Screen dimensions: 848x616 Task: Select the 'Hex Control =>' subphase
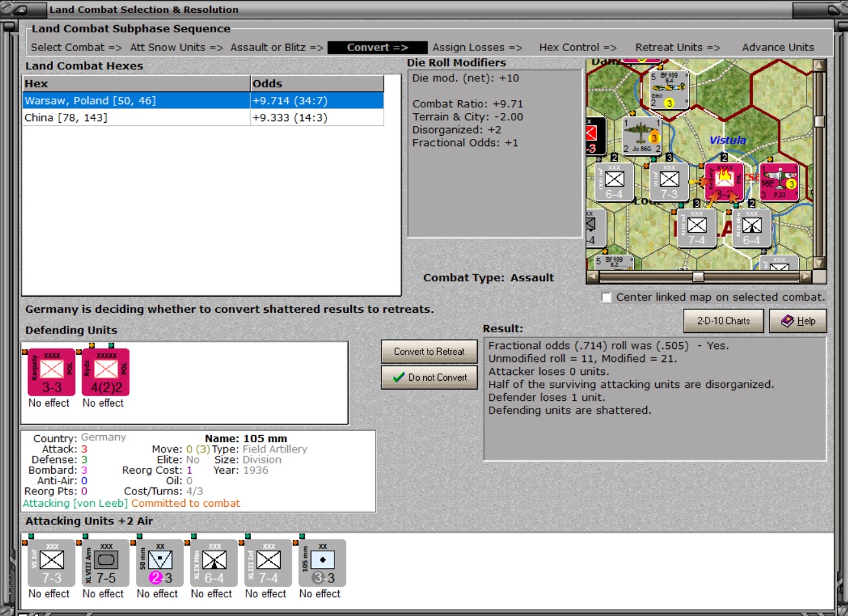pos(578,47)
